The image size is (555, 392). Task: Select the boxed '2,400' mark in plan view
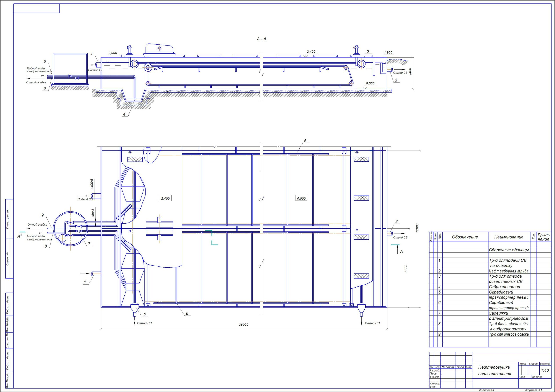coord(165,198)
